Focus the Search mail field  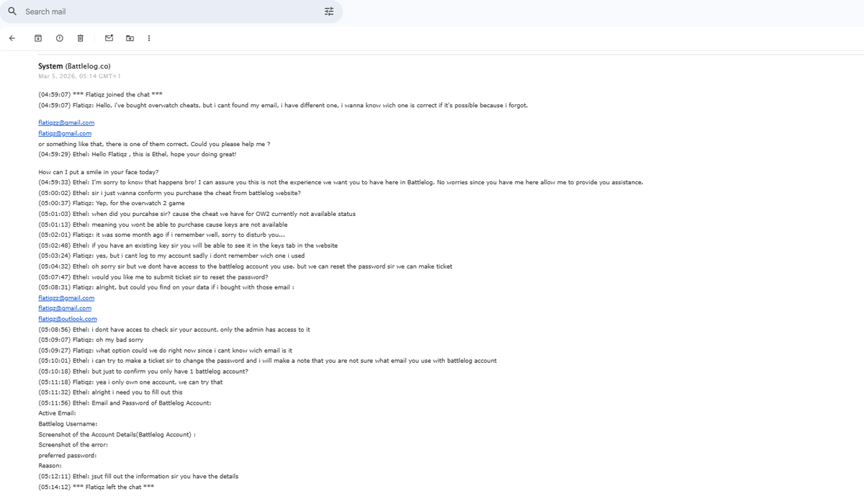(171, 12)
